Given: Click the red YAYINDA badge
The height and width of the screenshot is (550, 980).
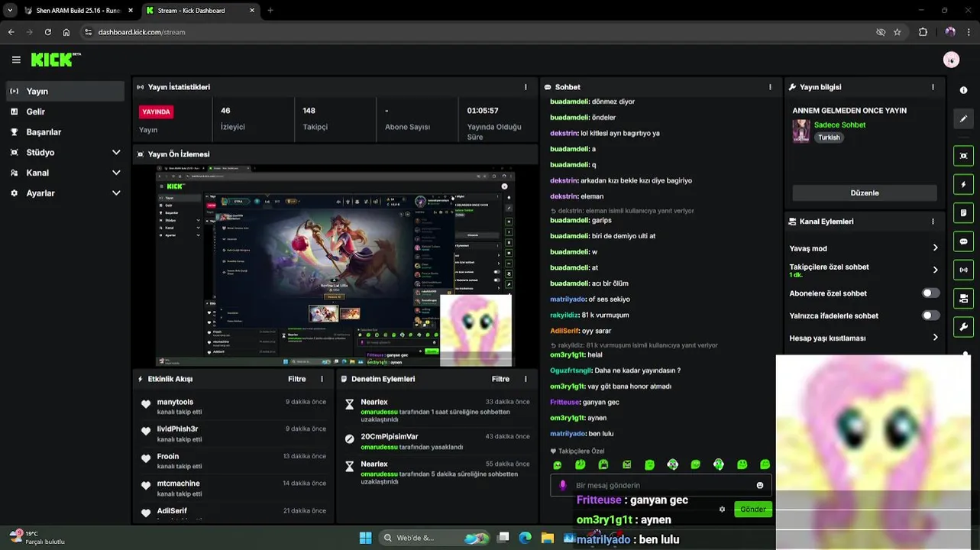Looking at the screenshot, I should tap(156, 112).
